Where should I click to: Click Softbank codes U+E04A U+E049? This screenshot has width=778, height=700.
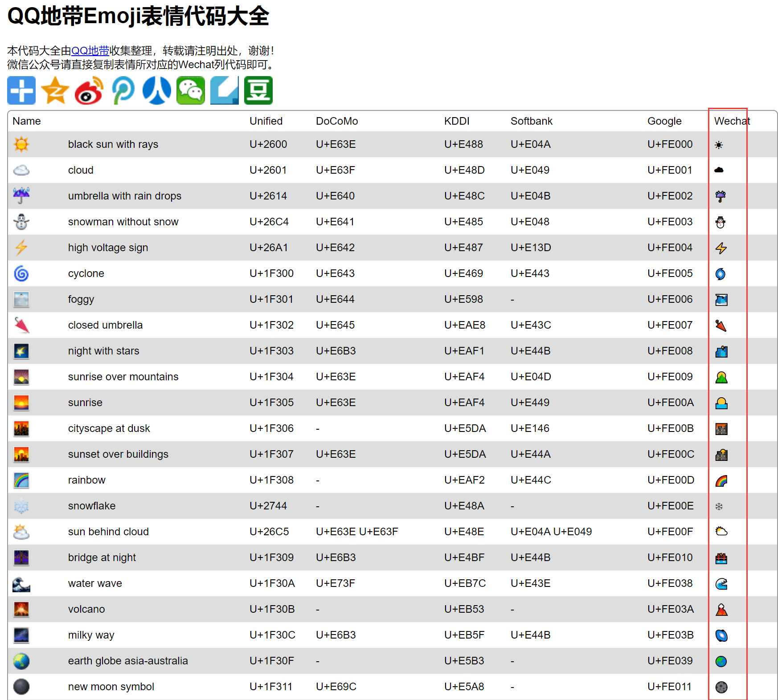point(551,532)
